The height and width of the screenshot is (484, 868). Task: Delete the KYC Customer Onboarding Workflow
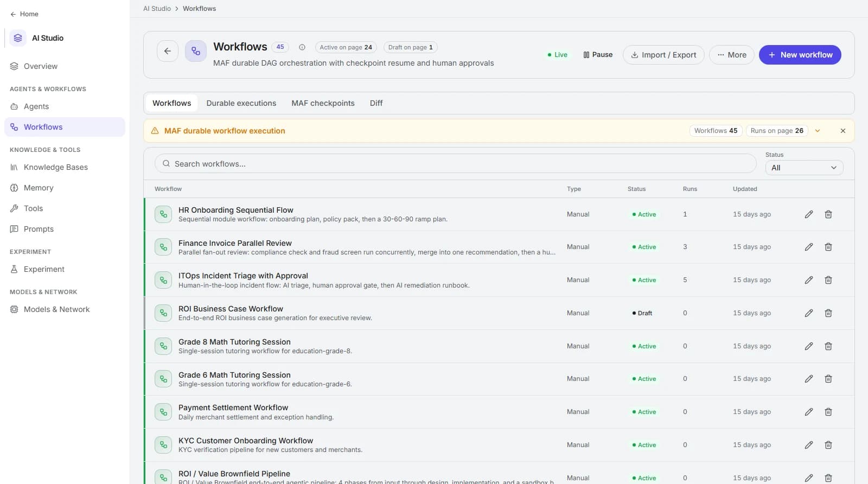pos(828,445)
